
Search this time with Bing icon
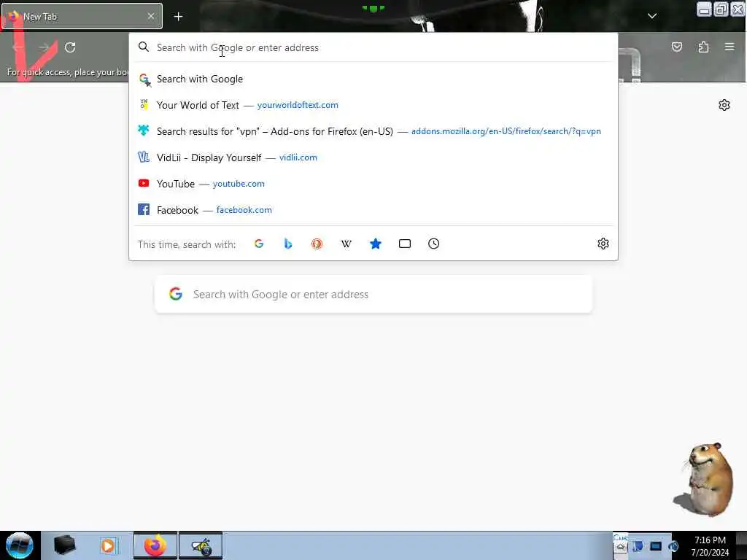(x=287, y=244)
